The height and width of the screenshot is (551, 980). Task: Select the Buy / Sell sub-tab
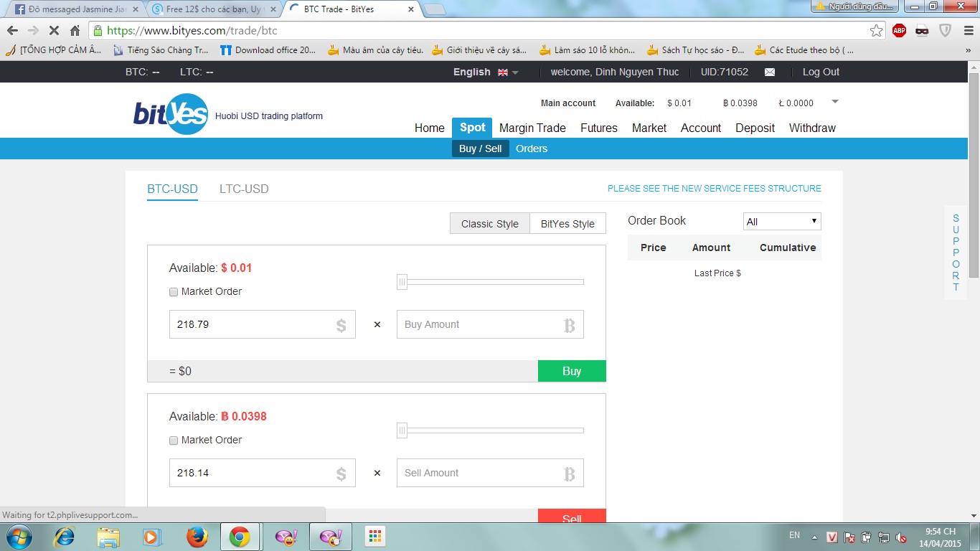tap(481, 149)
